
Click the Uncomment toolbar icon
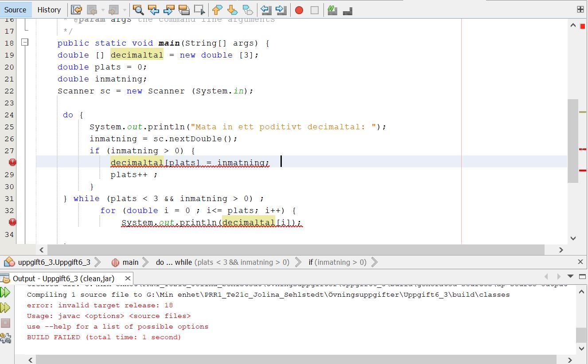[x=348, y=10]
